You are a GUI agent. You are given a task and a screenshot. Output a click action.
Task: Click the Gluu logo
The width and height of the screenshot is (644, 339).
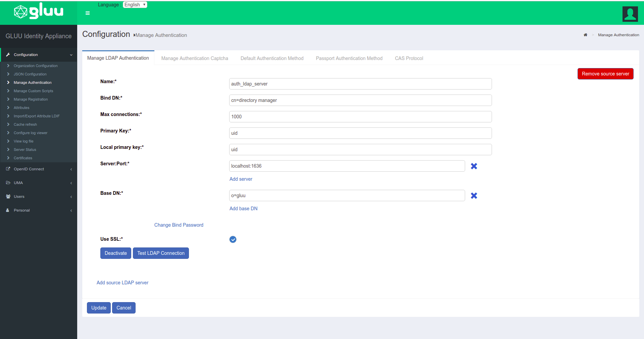point(38,12)
